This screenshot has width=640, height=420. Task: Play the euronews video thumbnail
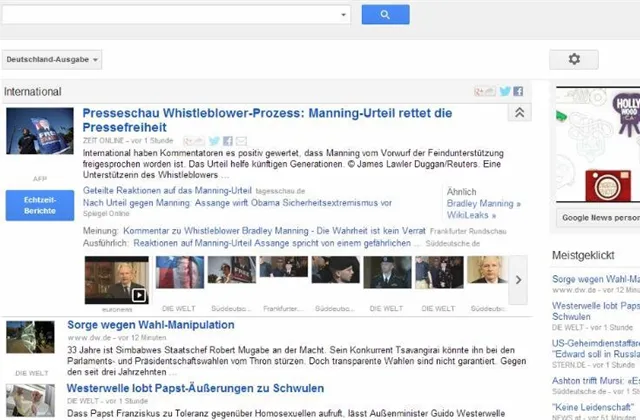click(x=117, y=280)
